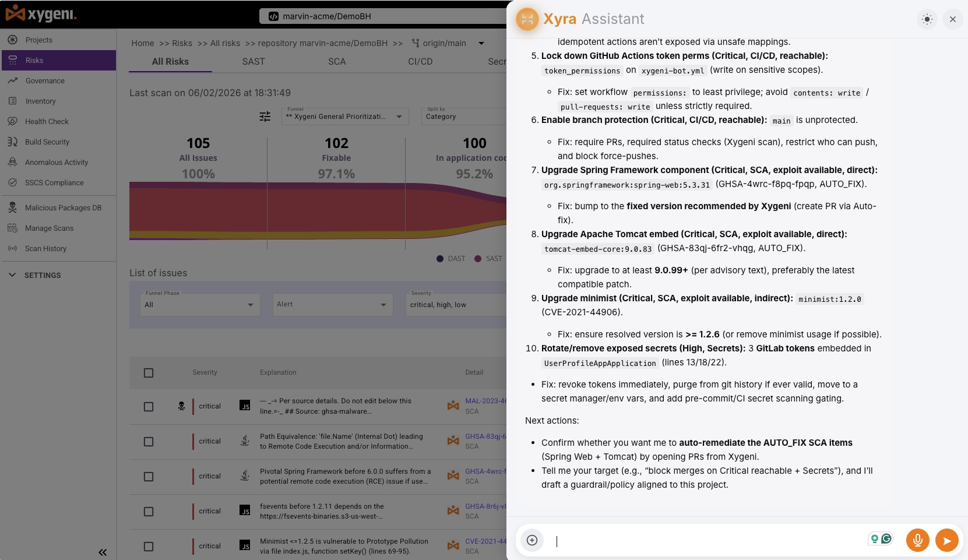Click the malware skull icon on first row
Image resolution: width=968 pixels, height=560 pixels.
point(181,406)
